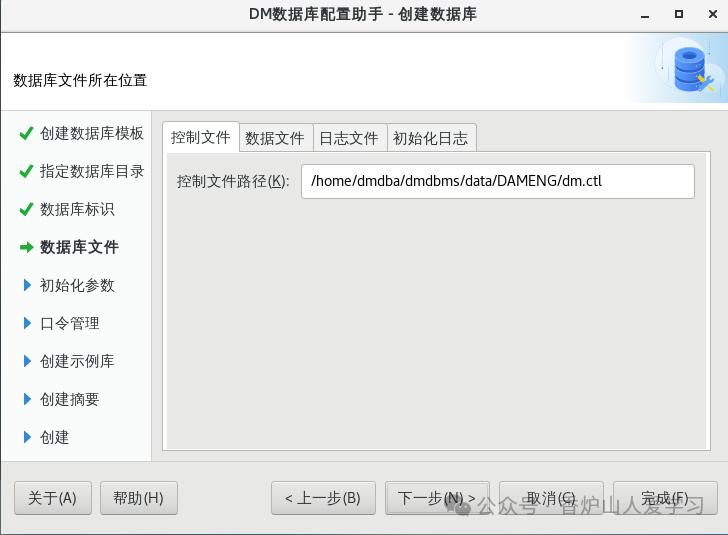The width and height of the screenshot is (728, 535).
Task: Click green checkmark beside 指定数据库目录
Action: tap(26, 171)
